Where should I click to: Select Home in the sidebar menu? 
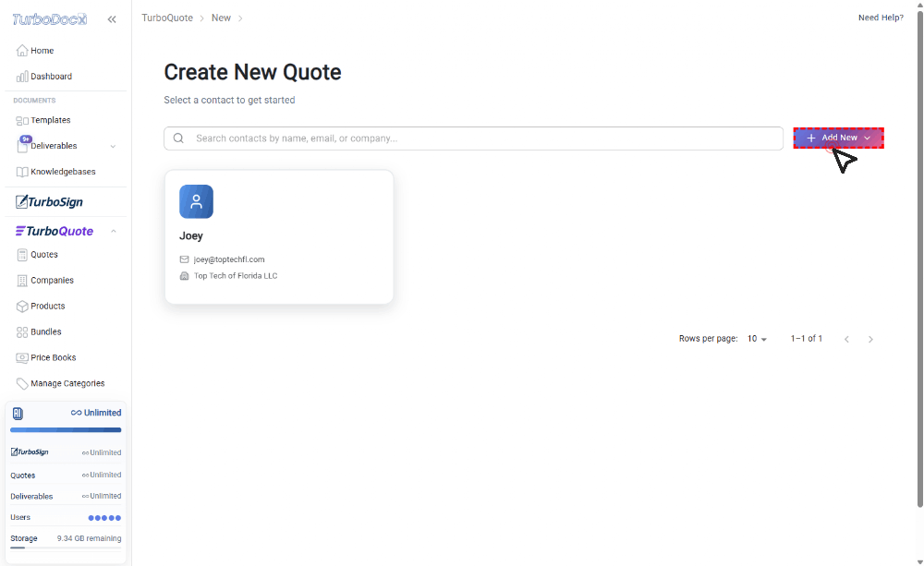(x=42, y=51)
